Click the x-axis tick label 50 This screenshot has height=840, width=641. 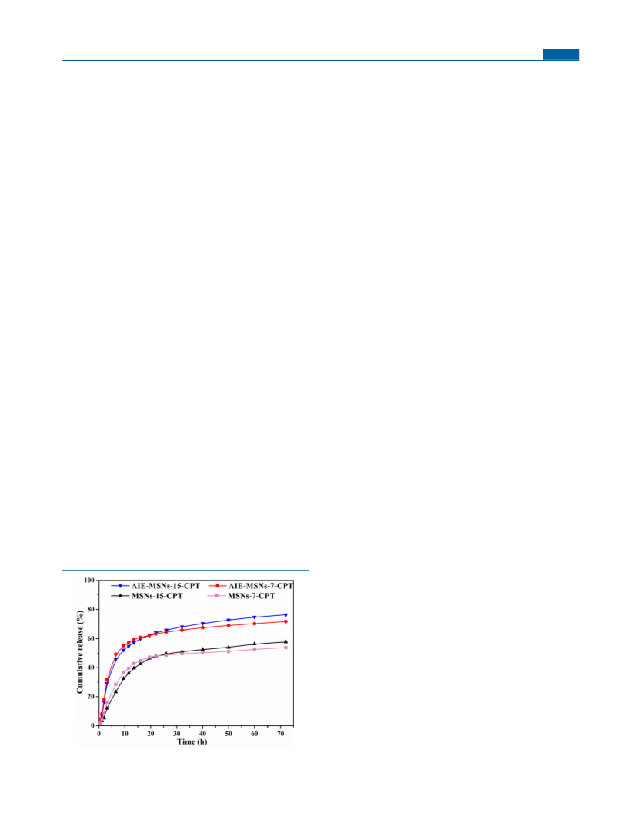229,734
